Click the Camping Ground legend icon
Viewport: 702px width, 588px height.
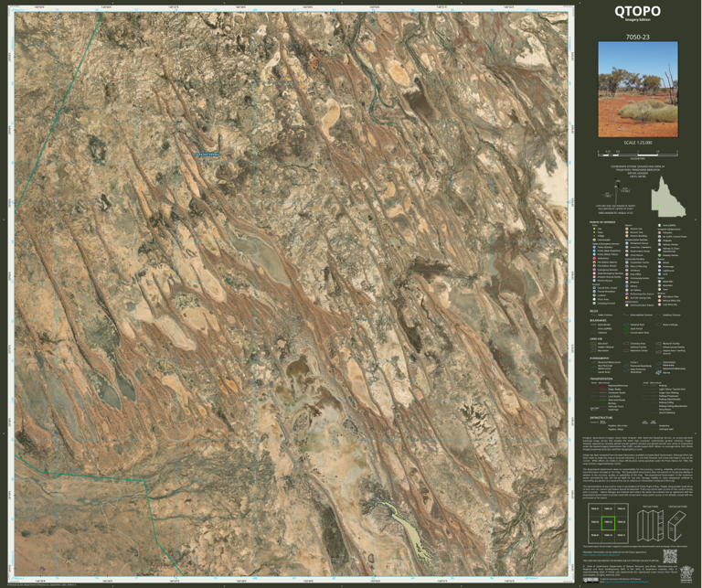594,304
